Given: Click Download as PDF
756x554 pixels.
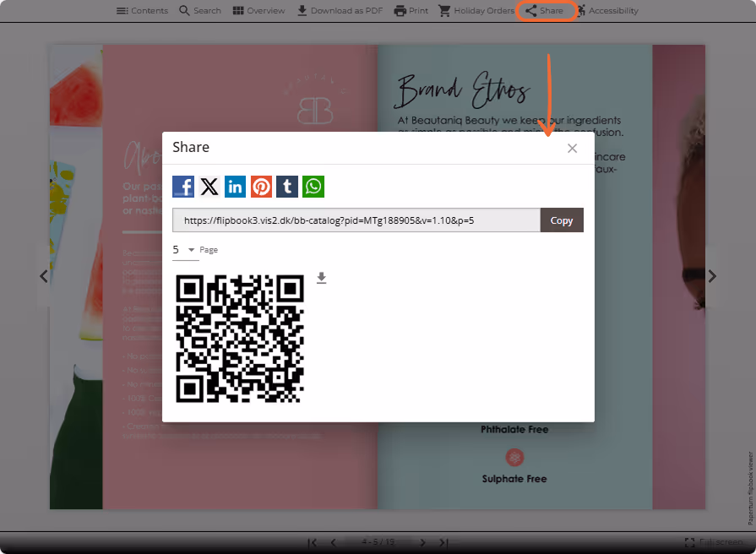Looking at the screenshot, I should pyautogui.click(x=340, y=11).
